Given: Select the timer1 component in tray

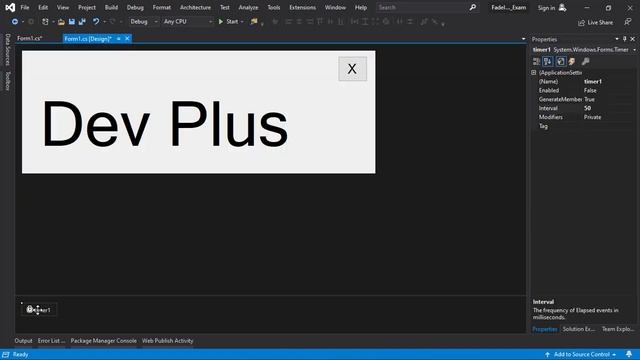Looking at the screenshot, I should click(x=39, y=310).
